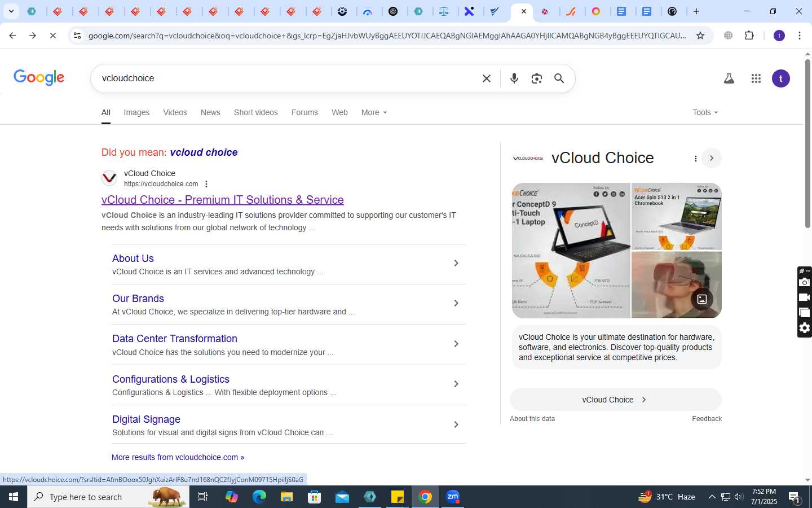812x508 pixels.
Task: Expand the Configurations & Logistics chevron
Action: pos(456,384)
